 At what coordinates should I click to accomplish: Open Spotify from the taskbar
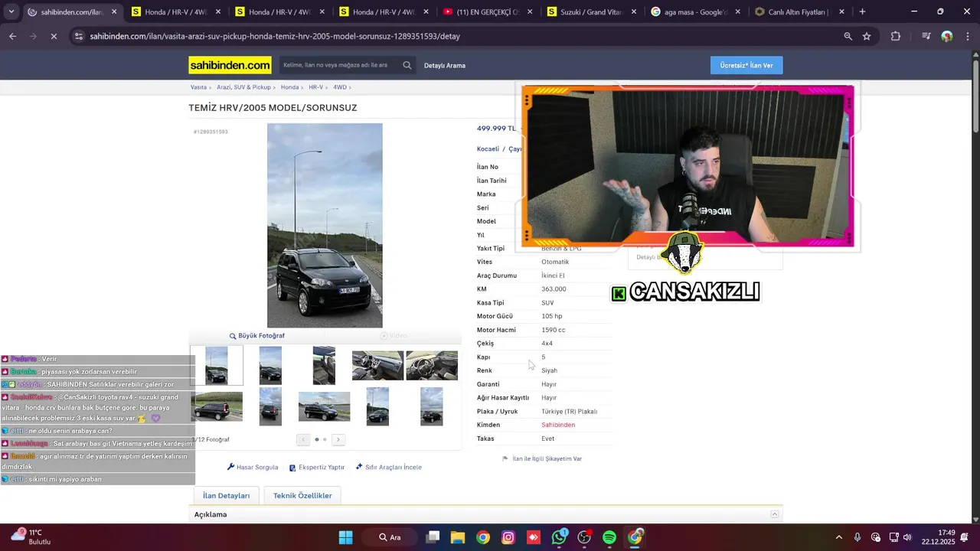point(609,537)
